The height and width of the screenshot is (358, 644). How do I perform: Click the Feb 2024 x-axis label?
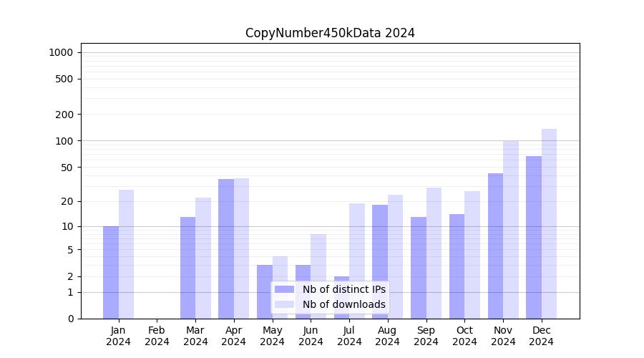[x=157, y=336]
